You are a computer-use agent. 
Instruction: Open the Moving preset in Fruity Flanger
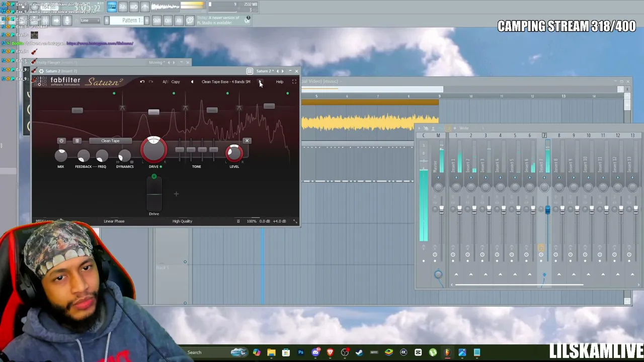tap(156, 62)
